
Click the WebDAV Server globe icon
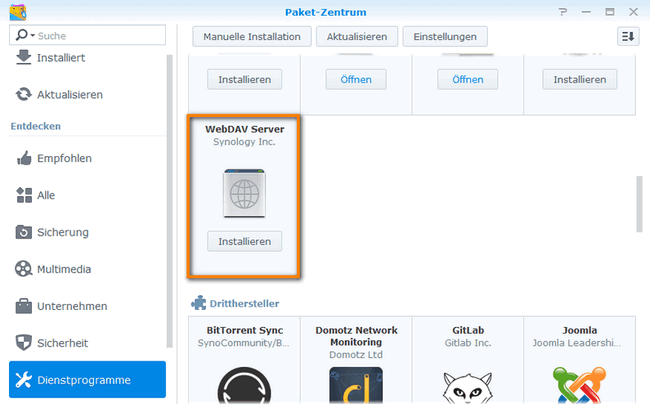tap(244, 193)
